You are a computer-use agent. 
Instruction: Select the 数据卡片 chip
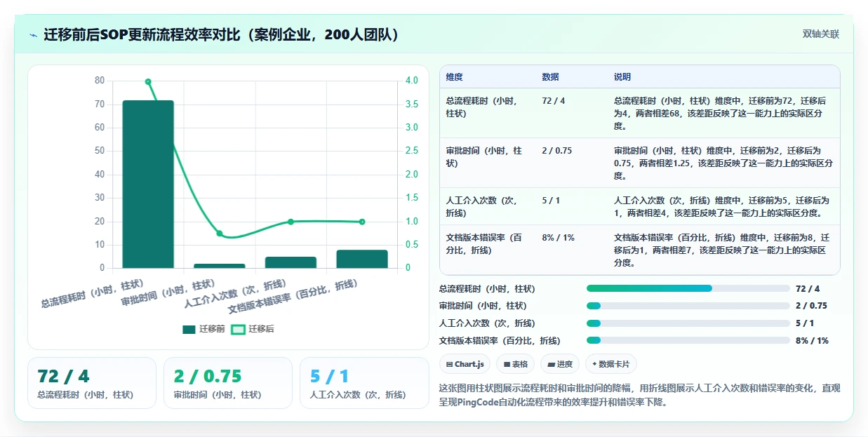pyautogui.click(x=610, y=364)
